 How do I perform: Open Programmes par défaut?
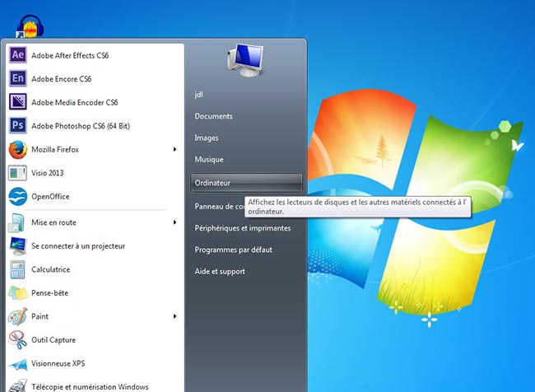(x=234, y=250)
